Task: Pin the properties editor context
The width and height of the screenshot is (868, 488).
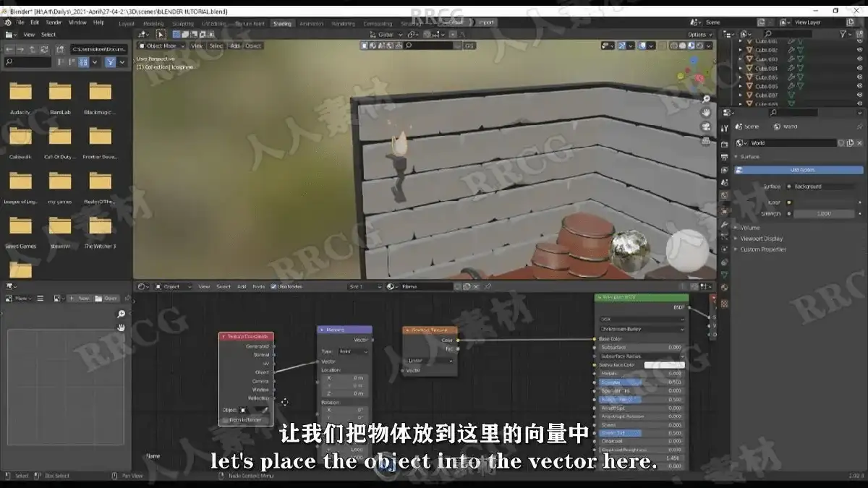Action: pos(860,127)
